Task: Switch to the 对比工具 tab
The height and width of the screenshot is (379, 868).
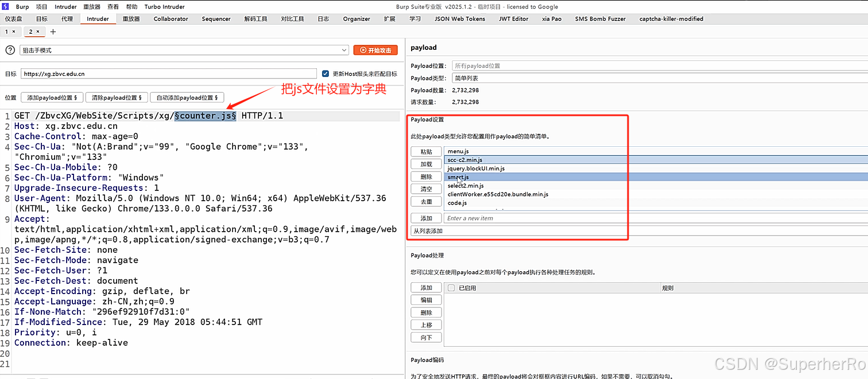Action: [292, 19]
